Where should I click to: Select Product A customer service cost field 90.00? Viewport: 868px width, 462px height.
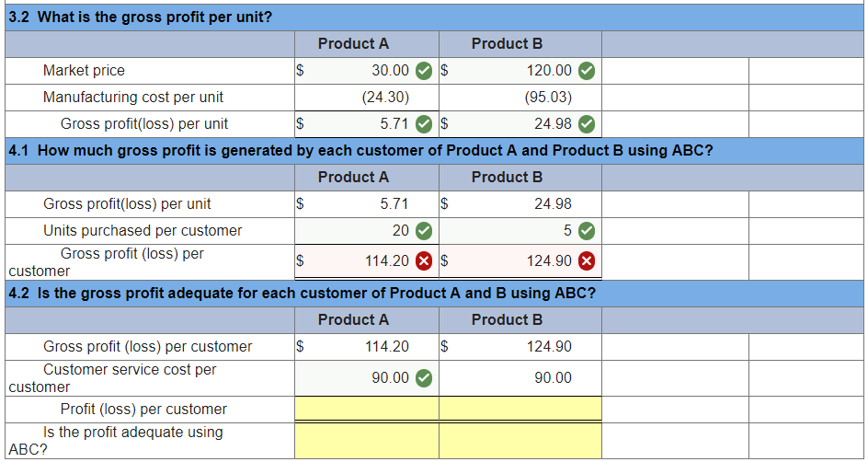367,378
